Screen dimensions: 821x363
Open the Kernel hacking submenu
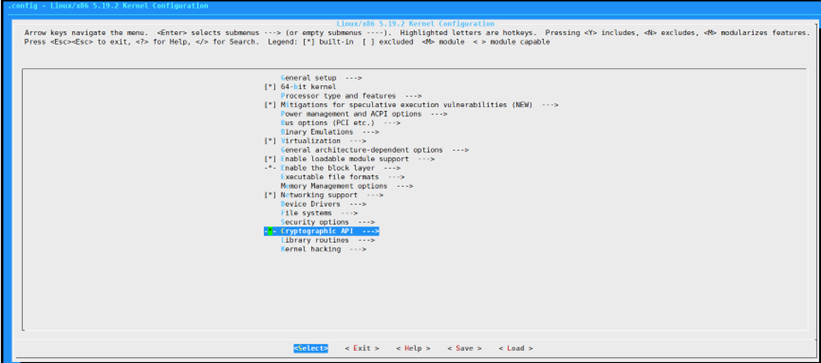tap(323, 249)
